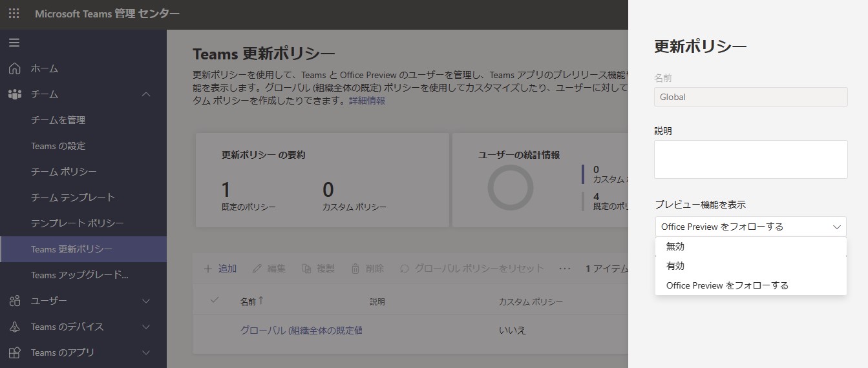The width and height of the screenshot is (868, 368).
Task: Open the グローバル (組織全体の既定値 policy link
Action: click(x=301, y=331)
